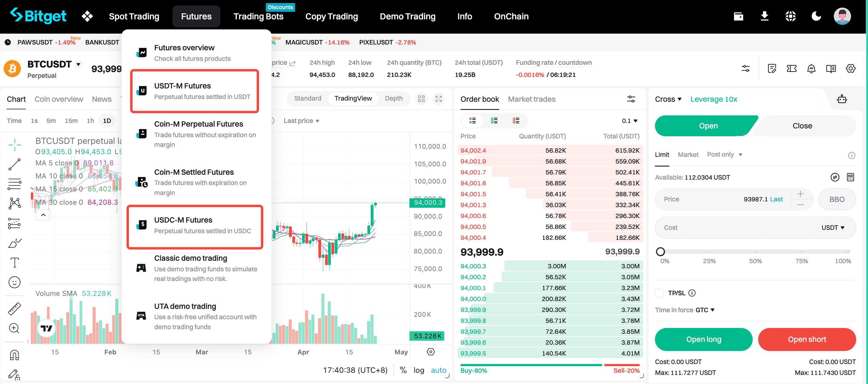This screenshot has width=868, height=384.
Task: Open the order book 0.1 precision dropdown
Action: pos(630,121)
